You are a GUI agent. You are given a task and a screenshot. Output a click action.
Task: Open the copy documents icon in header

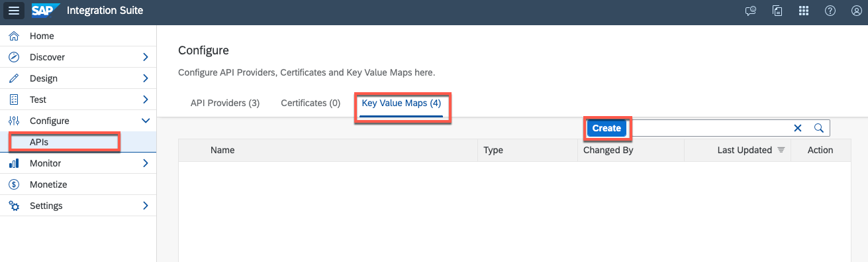click(777, 11)
